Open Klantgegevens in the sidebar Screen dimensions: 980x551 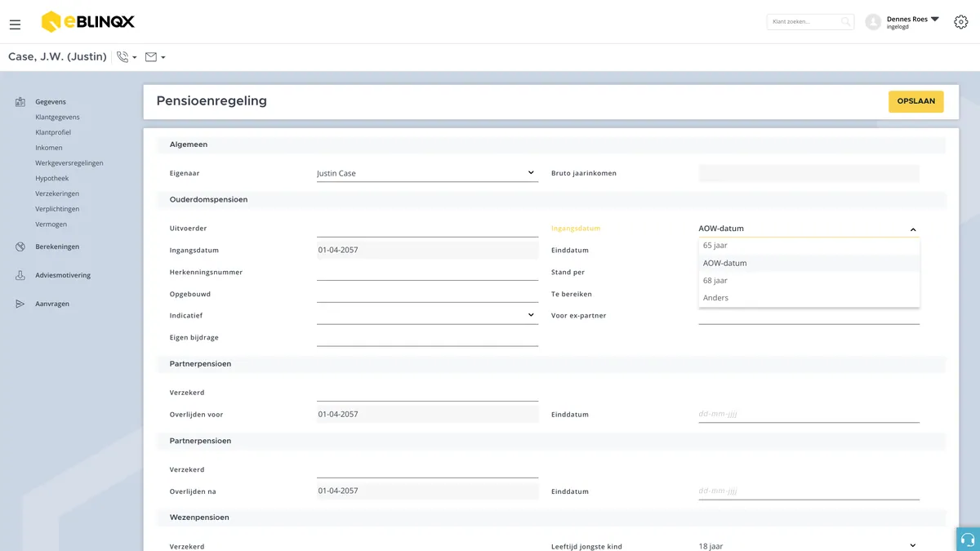pos(57,118)
